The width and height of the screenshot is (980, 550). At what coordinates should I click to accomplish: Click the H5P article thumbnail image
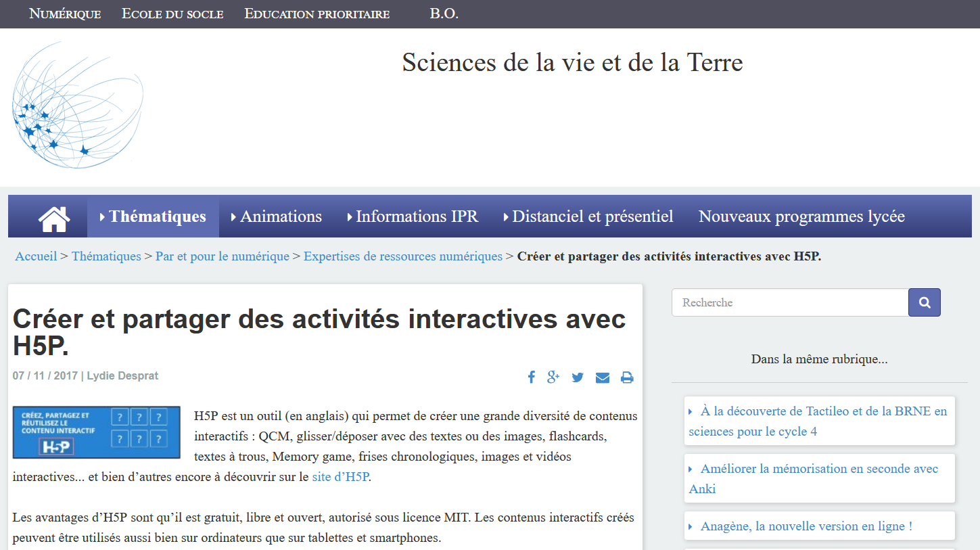pos(97,432)
